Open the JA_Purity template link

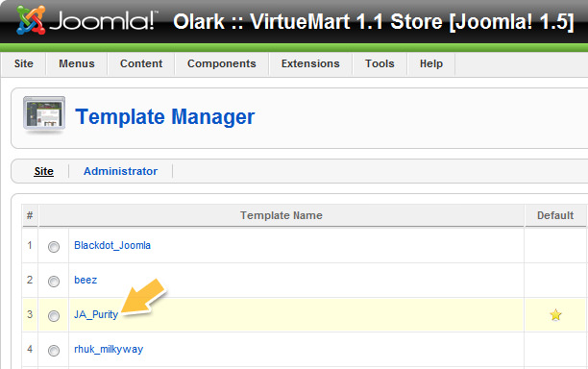[x=96, y=314]
